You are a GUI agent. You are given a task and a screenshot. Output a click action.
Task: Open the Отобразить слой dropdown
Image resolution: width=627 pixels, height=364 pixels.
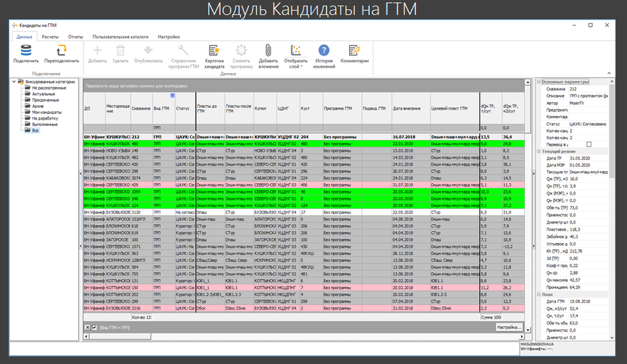coord(295,56)
